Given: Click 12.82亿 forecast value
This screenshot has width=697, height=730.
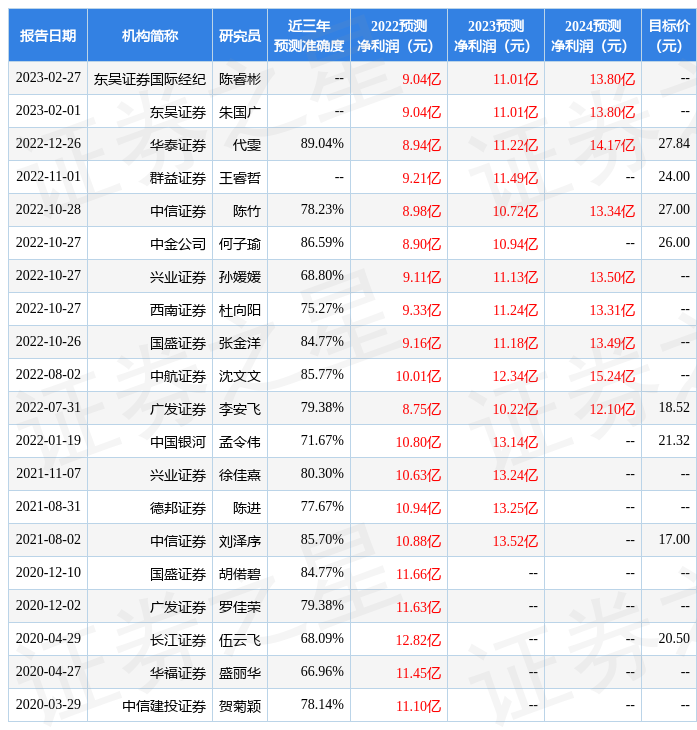Looking at the screenshot, I should 418,641.
